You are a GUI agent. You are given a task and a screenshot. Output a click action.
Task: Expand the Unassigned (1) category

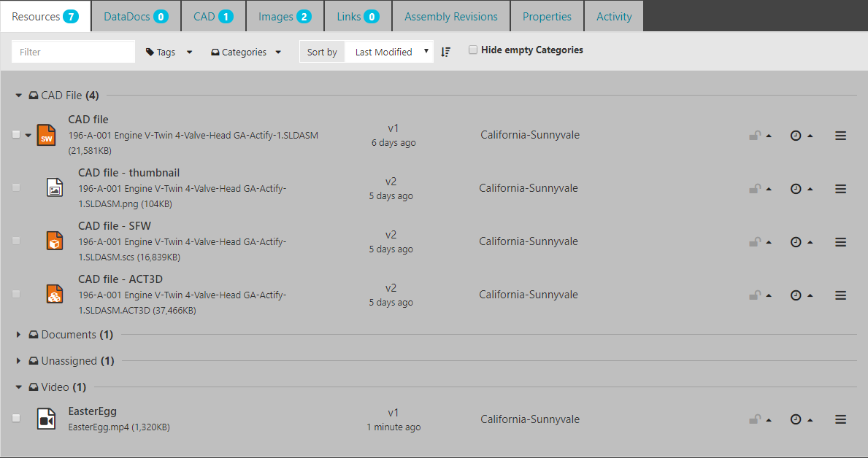(x=18, y=361)
